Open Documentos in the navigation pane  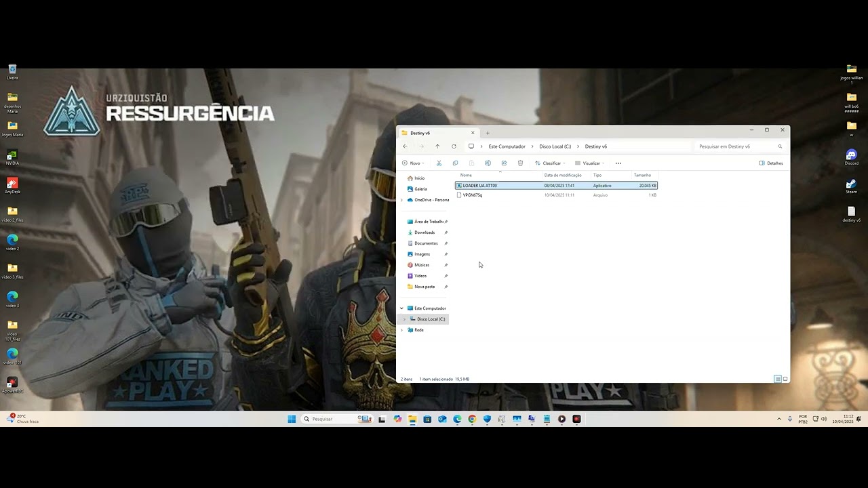tap(426, 243)
